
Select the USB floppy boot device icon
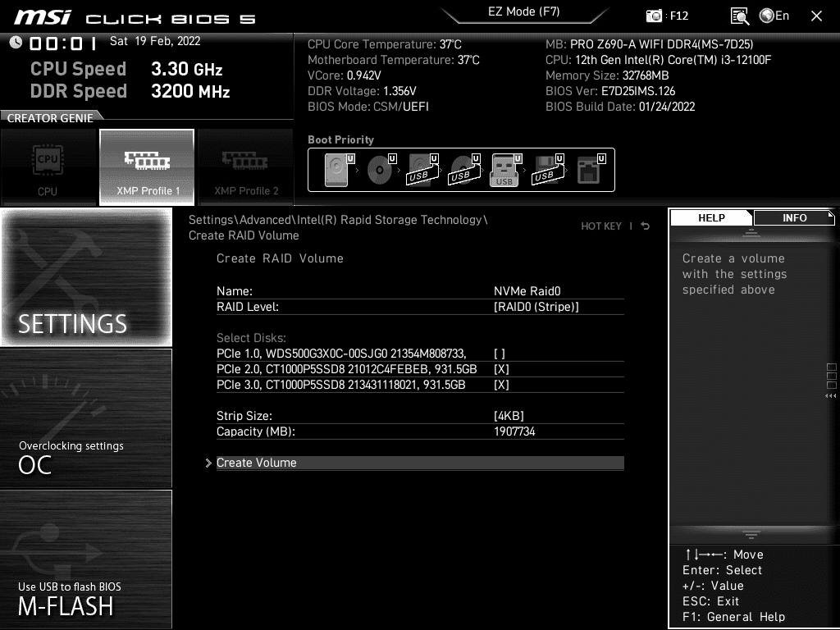click(547, 170)
